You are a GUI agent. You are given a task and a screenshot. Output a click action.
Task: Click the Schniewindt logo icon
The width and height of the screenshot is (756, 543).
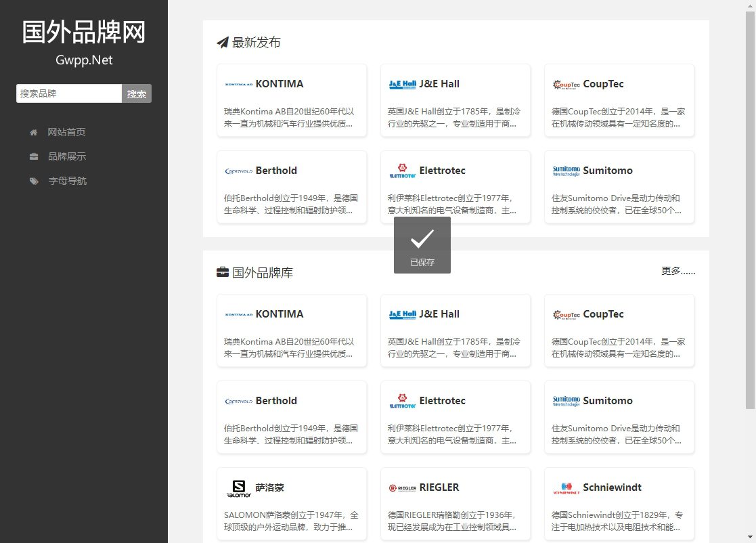(566, 487)
